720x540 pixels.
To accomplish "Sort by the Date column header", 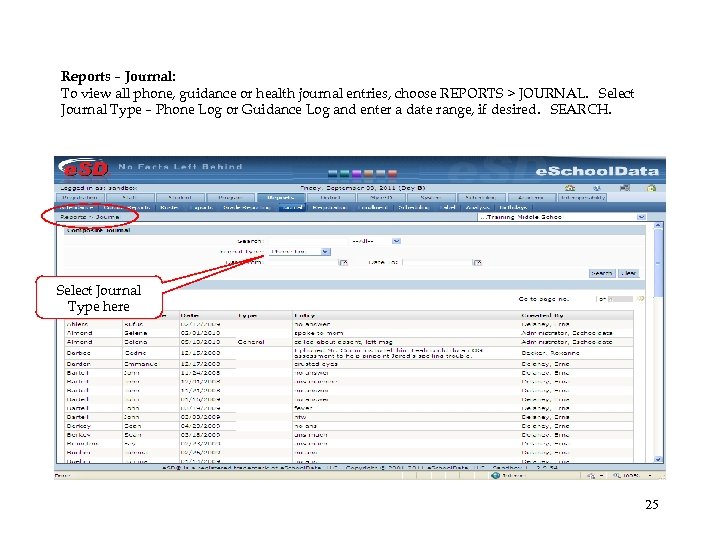I will (190, 315).
